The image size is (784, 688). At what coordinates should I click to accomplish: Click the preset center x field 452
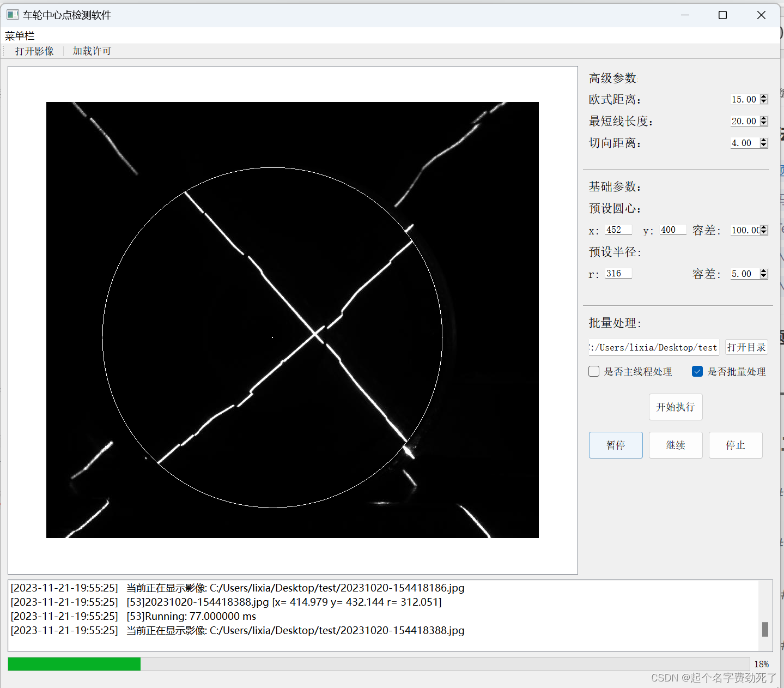618,230
